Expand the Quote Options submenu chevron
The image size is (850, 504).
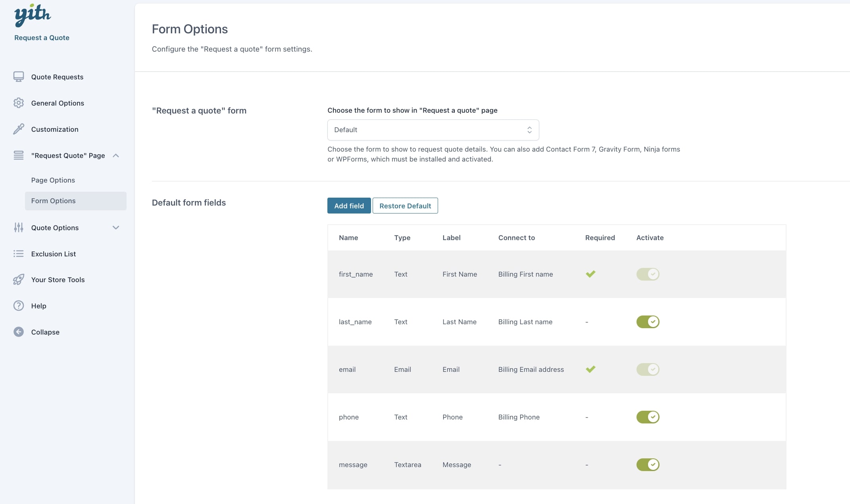[116, 227]
